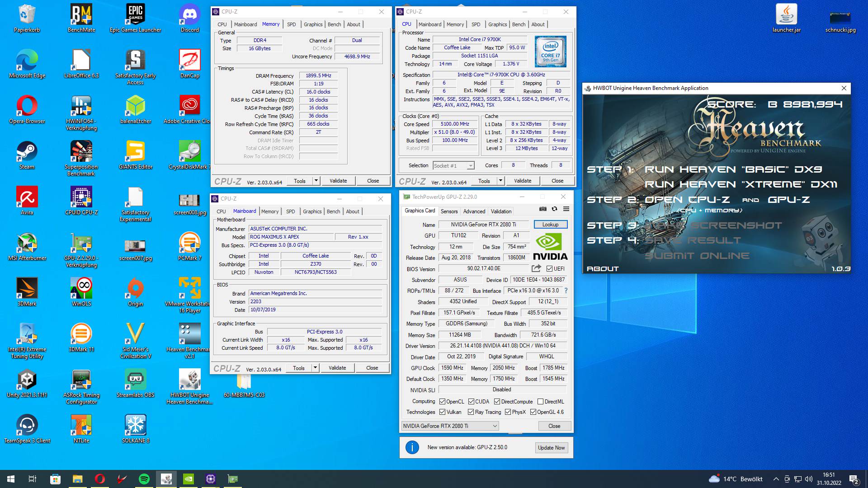
Task: Open the Advanced tab in GPU-Z
Action: coord(474,211)
